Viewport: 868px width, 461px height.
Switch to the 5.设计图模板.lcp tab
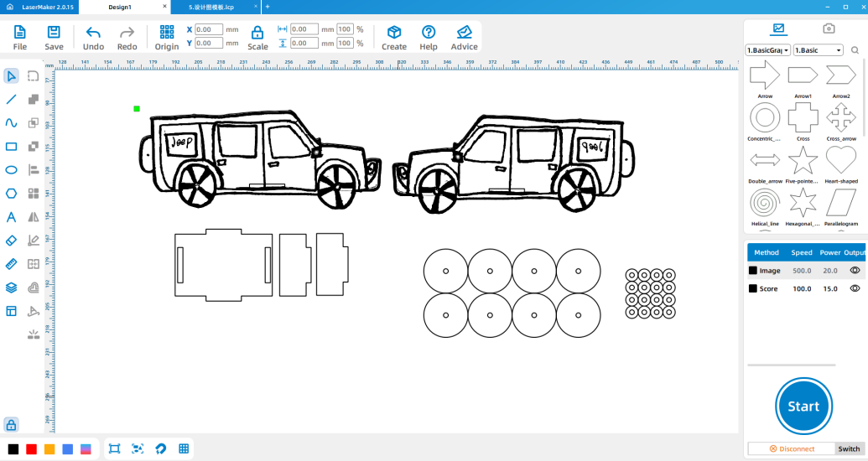pyautogui.click(x=211, y=8)
